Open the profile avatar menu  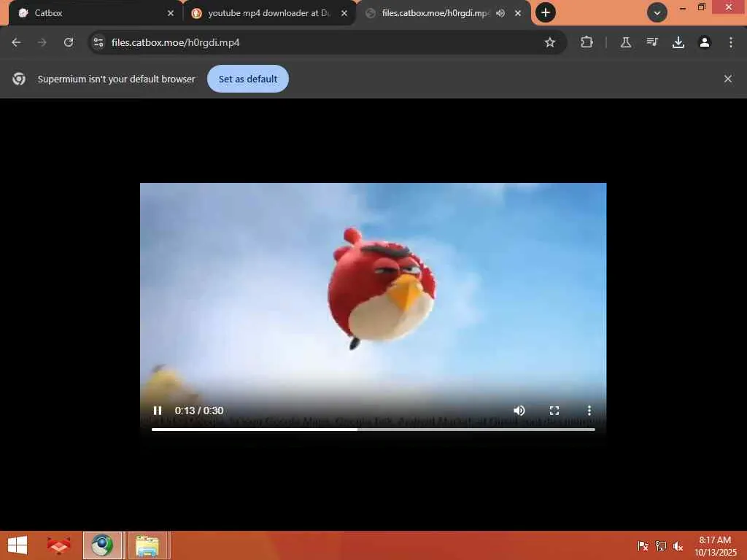click(705, 42)
